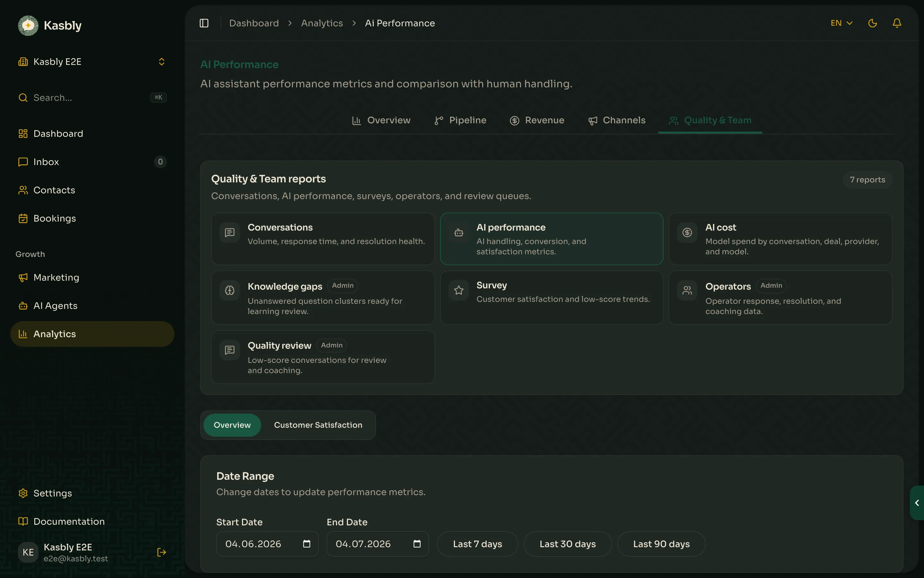Click the Knowledge gaps brain icon
The height and width of the screenshot is (578, 924).
(x=230, y=291)
